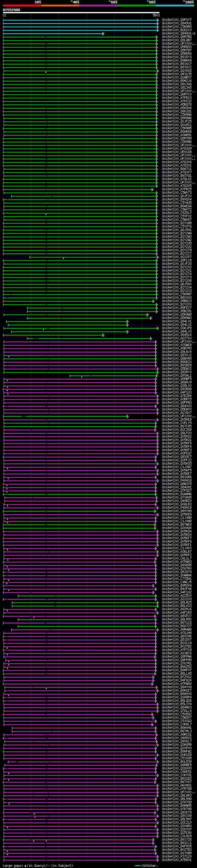
Task: Select hit UniRef100_A7PG32
Action: click(x=176, y=101)
